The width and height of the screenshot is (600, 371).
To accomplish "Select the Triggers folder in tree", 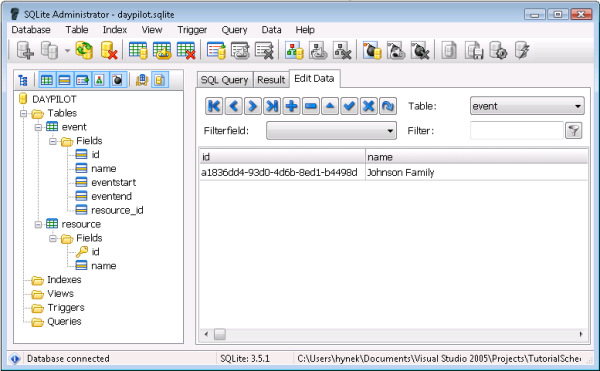I will [x=66, y=308].
